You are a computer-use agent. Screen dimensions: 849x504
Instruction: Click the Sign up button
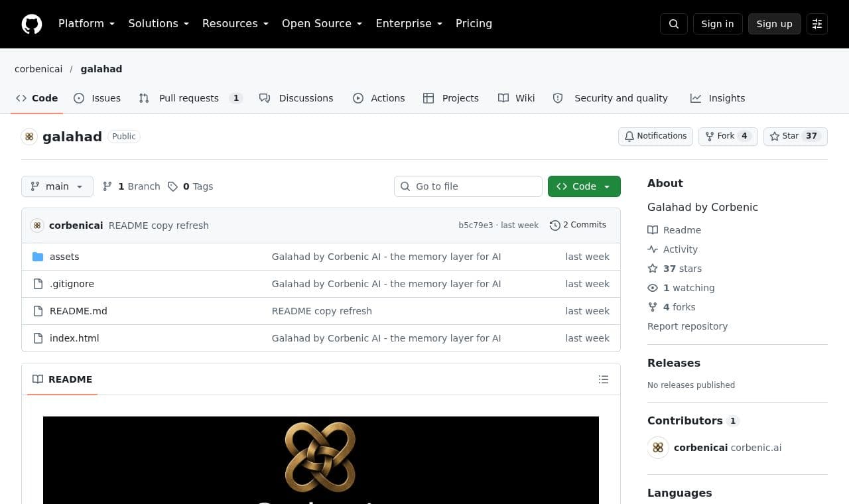click(775, 24)
